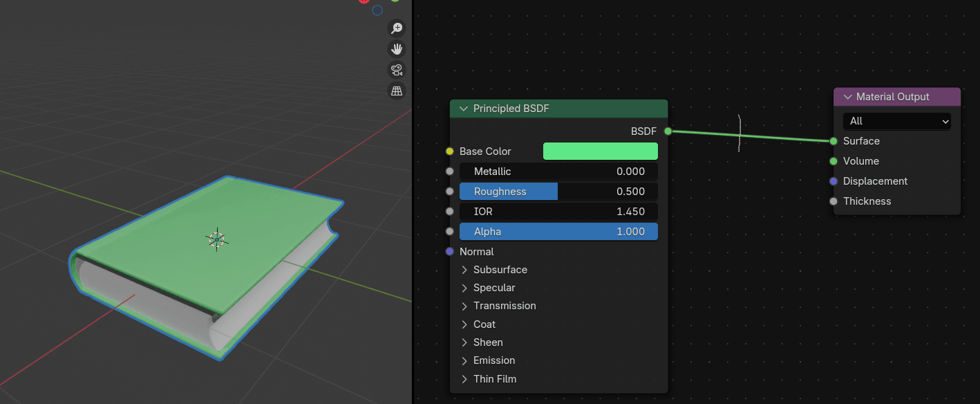Click the Normal input socket

point(450,252)
